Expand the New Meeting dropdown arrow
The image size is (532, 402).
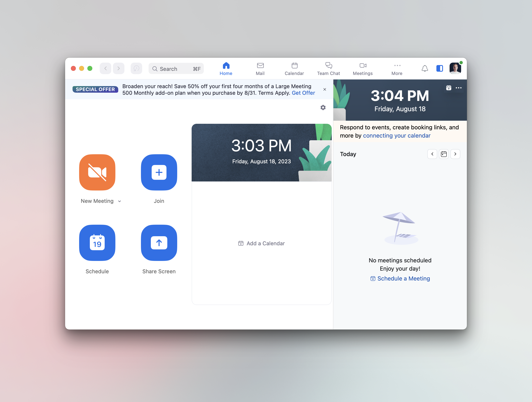click(120, 201)
